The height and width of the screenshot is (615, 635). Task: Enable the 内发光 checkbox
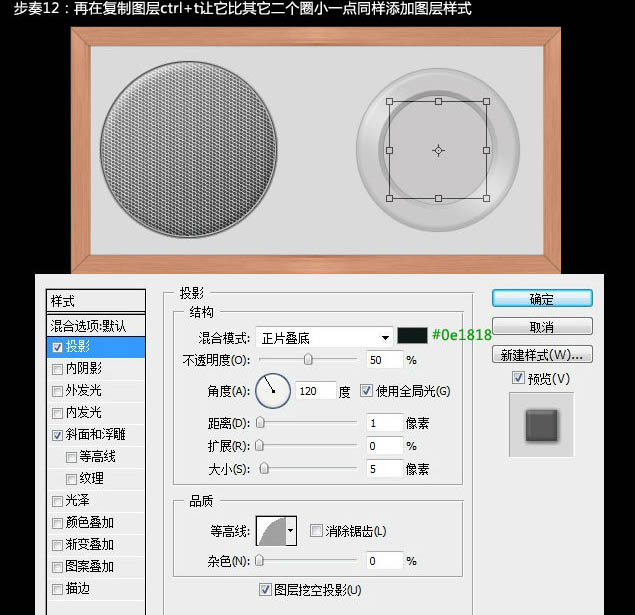pyautogui.click(x=58, y=413)
